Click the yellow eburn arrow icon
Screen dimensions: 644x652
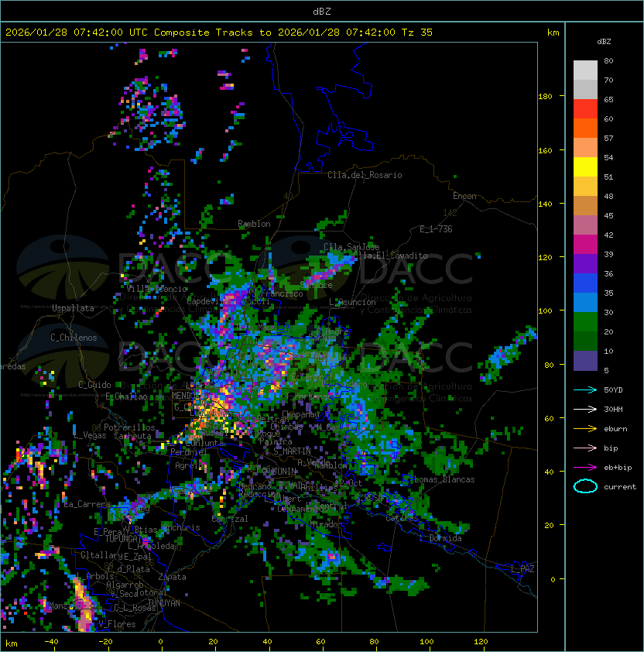pos(585,429)
